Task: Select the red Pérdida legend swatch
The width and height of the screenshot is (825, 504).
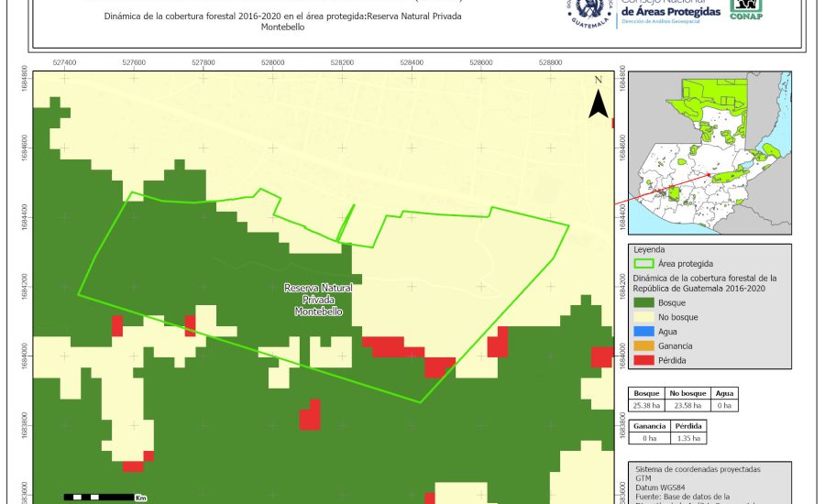Action: click(644, 360)
